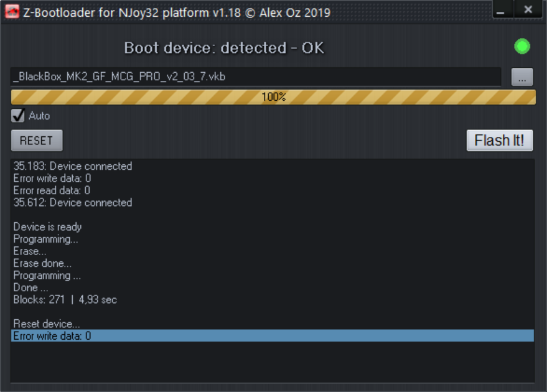This screenshot has width=547, height=392.
Task: Click the 100% flashing progress bar
Action: coord(273,97)
